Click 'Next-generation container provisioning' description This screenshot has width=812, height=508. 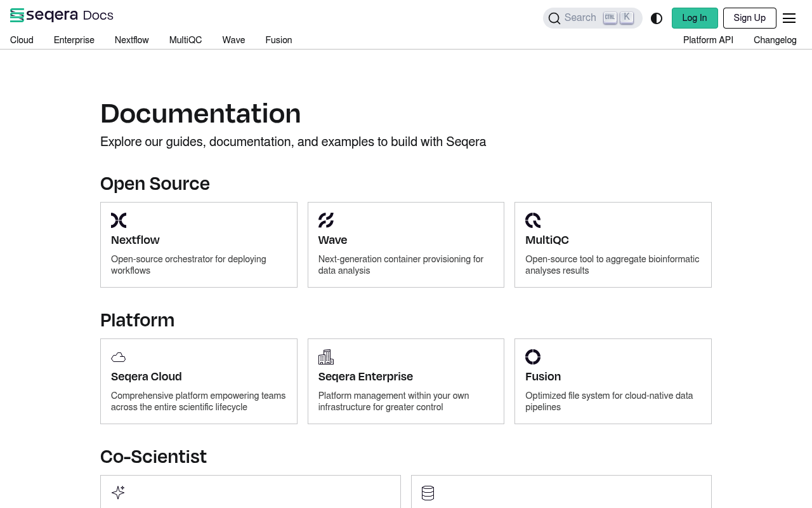coord(401,265)
